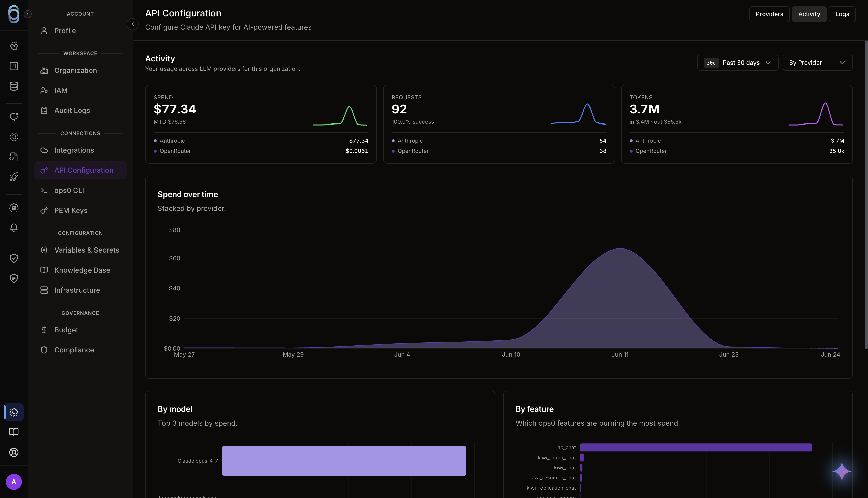Click the database icon in left rail

tap(14, 86)
